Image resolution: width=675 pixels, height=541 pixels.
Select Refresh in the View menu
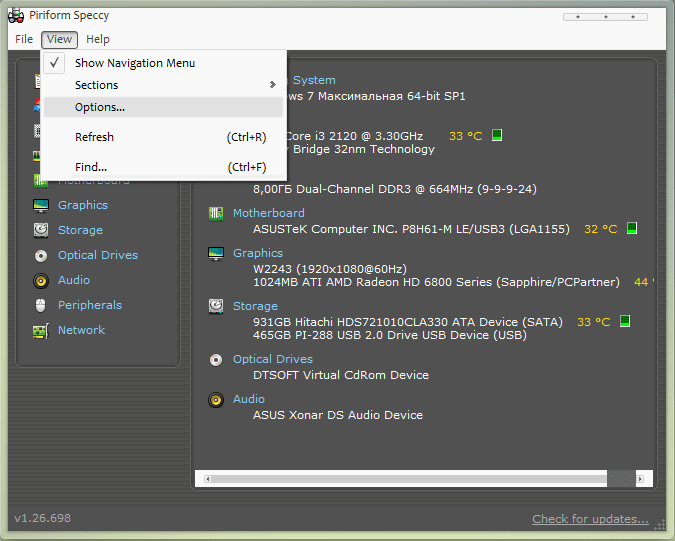pyautogui.click(x=163, y=137)
